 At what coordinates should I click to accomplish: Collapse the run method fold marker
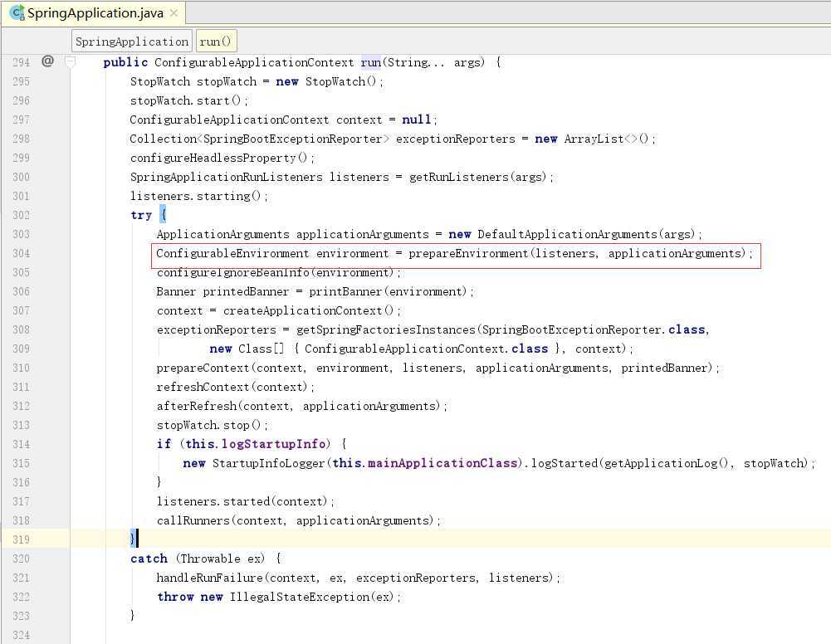coord(70,62)
